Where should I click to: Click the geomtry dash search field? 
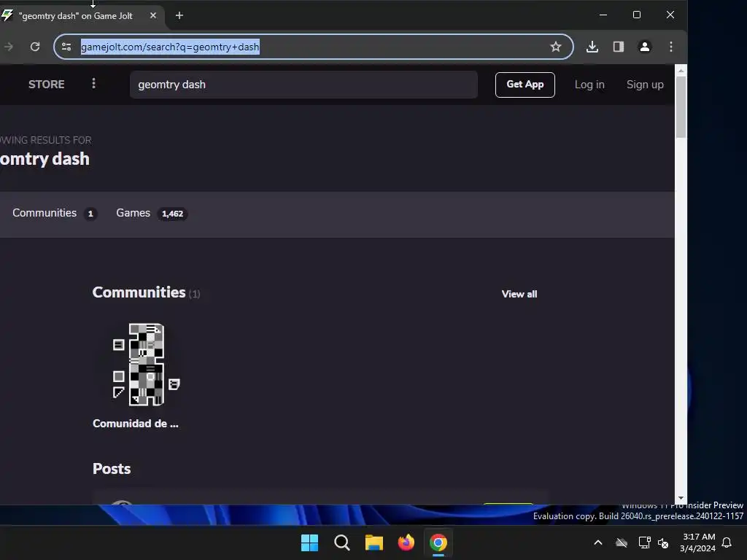tap(303, 85)
